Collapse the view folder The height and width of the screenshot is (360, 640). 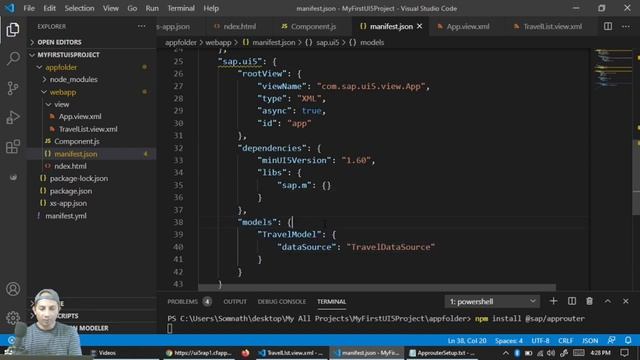pos(92,104)
